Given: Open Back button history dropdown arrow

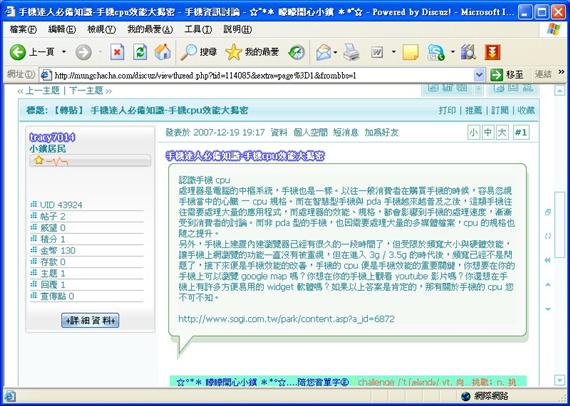Looking at the screenshot, I should pyautogui.click(x=64, y=52).
